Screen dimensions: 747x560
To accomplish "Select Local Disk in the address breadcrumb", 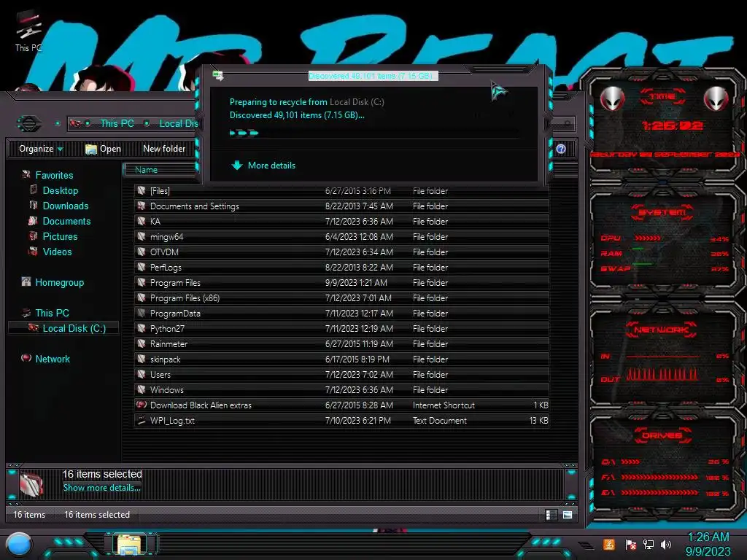I will pos(178,123).
